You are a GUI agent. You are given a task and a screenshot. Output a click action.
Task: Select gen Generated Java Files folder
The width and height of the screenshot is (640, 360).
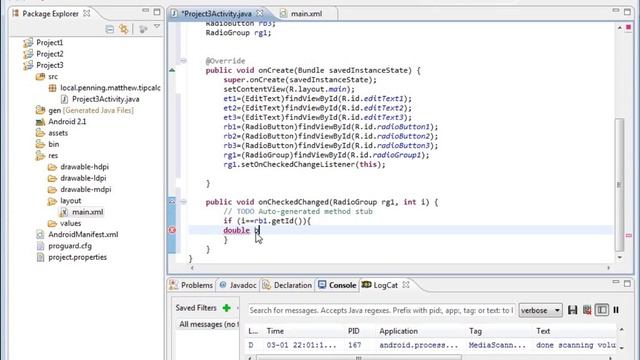(91, 110)
